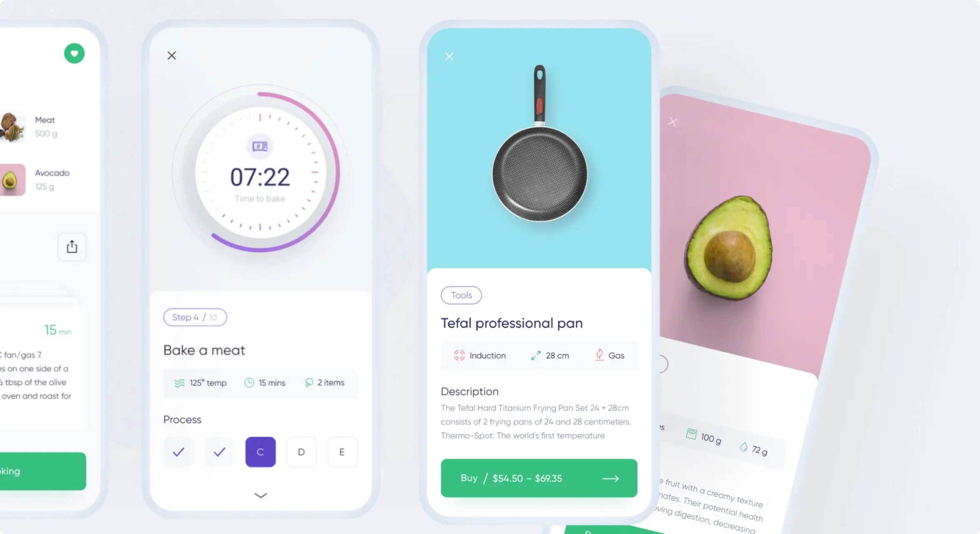This screenshot has height=534, width=980.
Task: Toggle the second completed step checkmark
Action: [x=219, y=452]
